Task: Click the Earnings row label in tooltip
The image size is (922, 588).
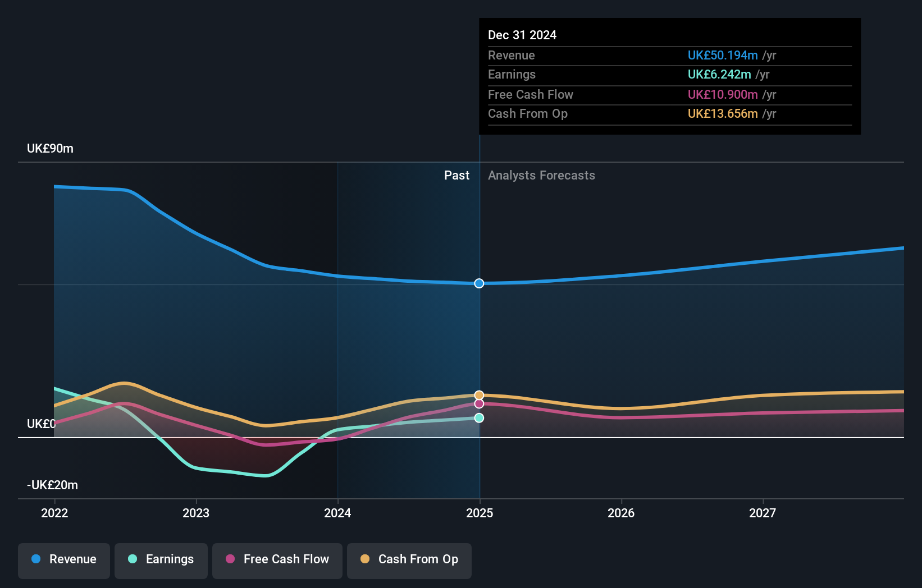Action: (512, 75)
